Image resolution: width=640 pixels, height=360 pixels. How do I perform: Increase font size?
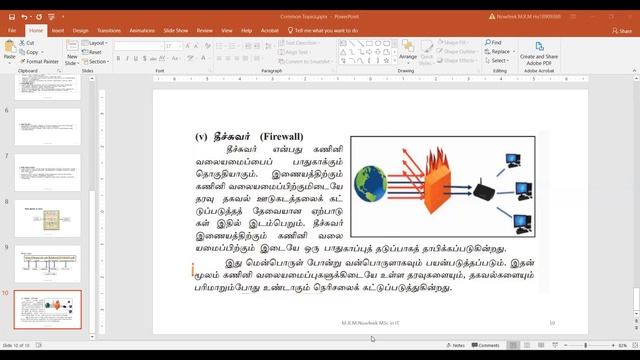188,46
